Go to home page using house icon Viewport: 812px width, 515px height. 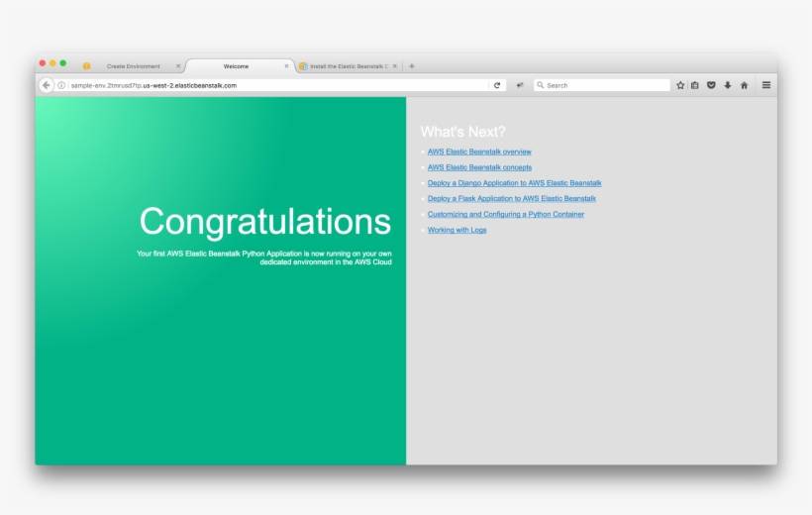click(x=744, y=85)
